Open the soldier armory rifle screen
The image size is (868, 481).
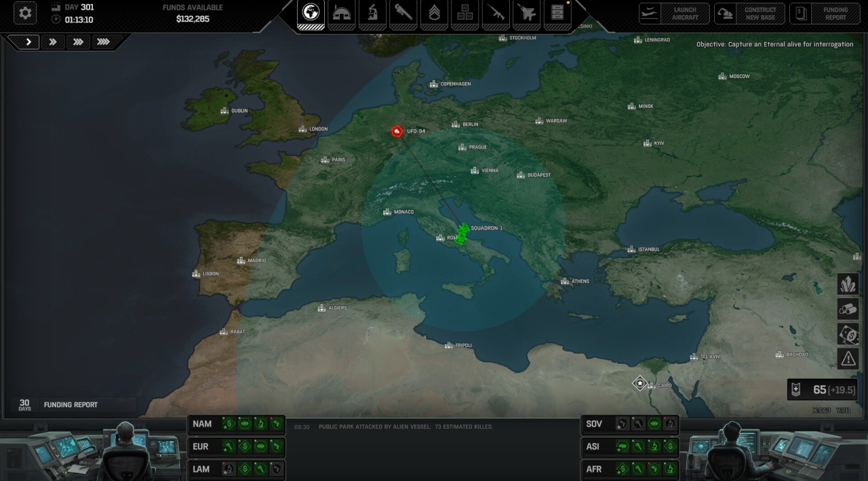click(496, 14)
